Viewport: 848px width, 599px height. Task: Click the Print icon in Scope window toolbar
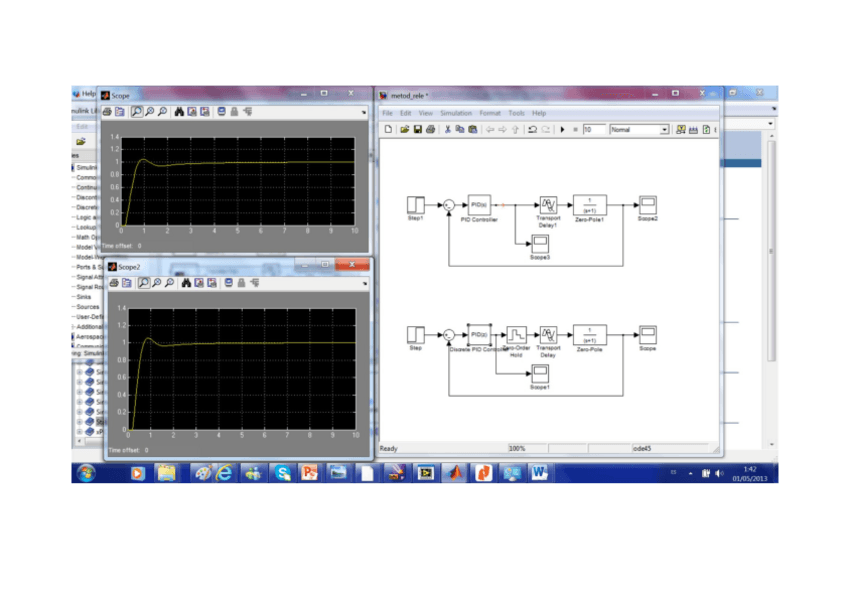[107, 113]
